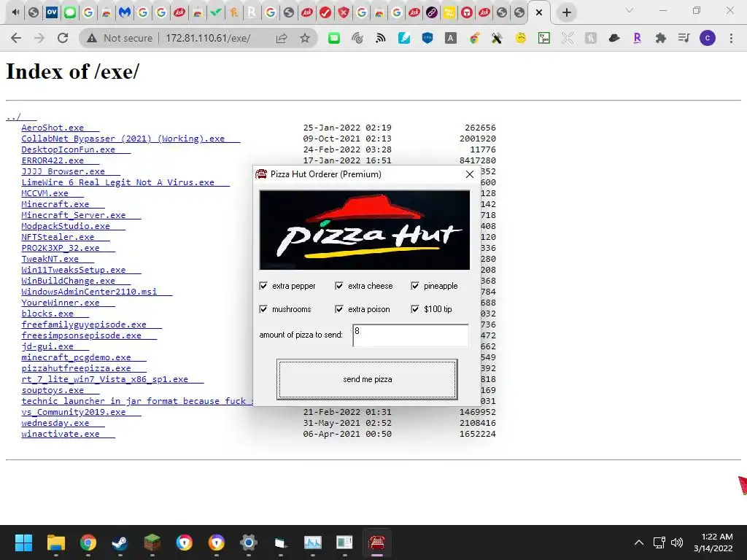This screenshot has width=747, height=560.
Task: Open the green square extension in toolbar
Action: click(334, 38)
